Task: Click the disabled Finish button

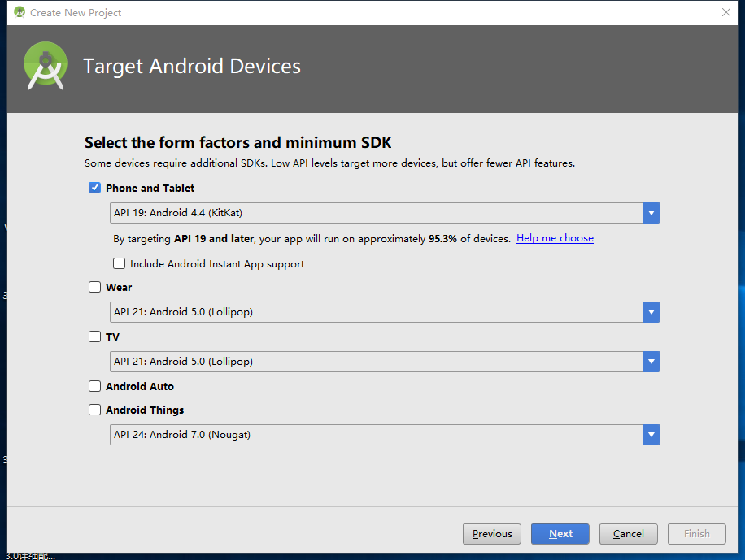Action: [697, 534]
